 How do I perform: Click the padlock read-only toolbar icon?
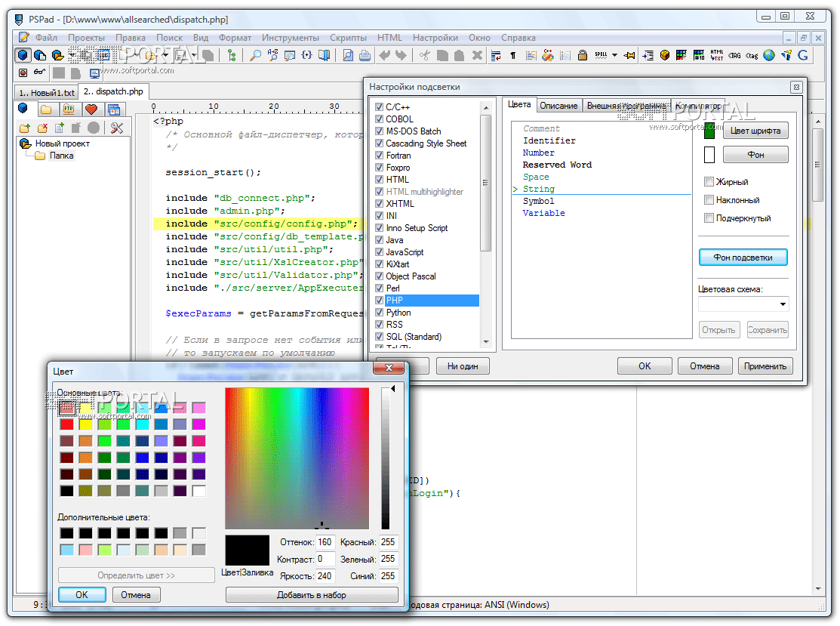pyautogui.click(x=582, y=55)
